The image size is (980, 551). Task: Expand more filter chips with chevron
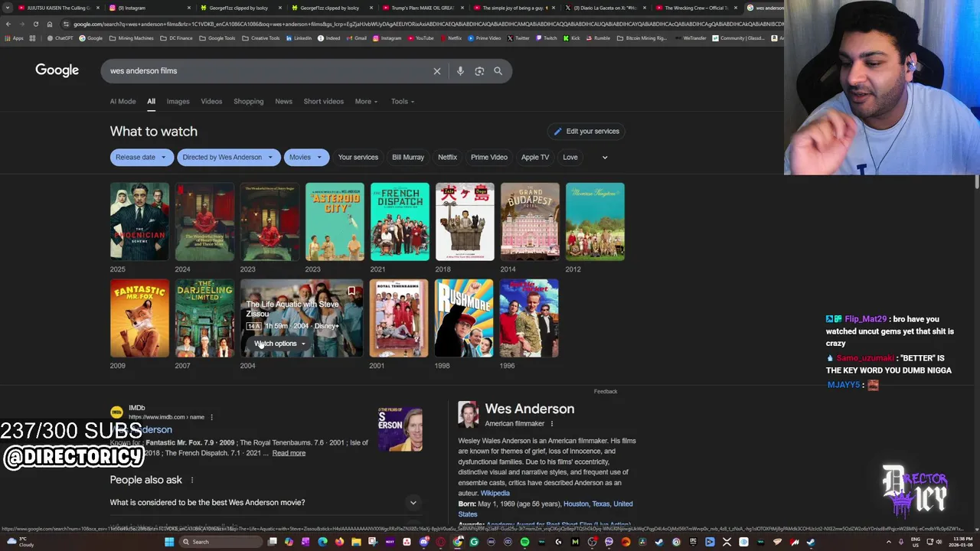605,158
